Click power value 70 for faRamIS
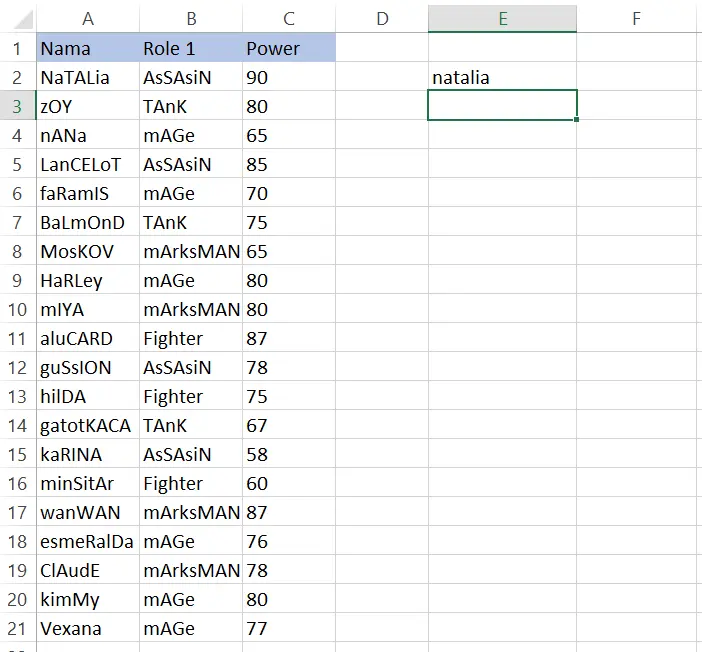Viewport: 702px width, 652px height. (x=289, y=193)
